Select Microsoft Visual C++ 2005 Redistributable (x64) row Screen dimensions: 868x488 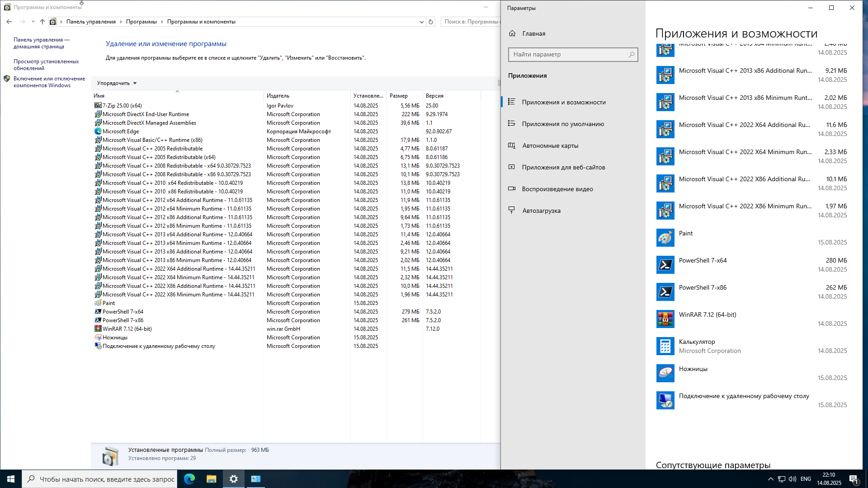coord(287,157)
